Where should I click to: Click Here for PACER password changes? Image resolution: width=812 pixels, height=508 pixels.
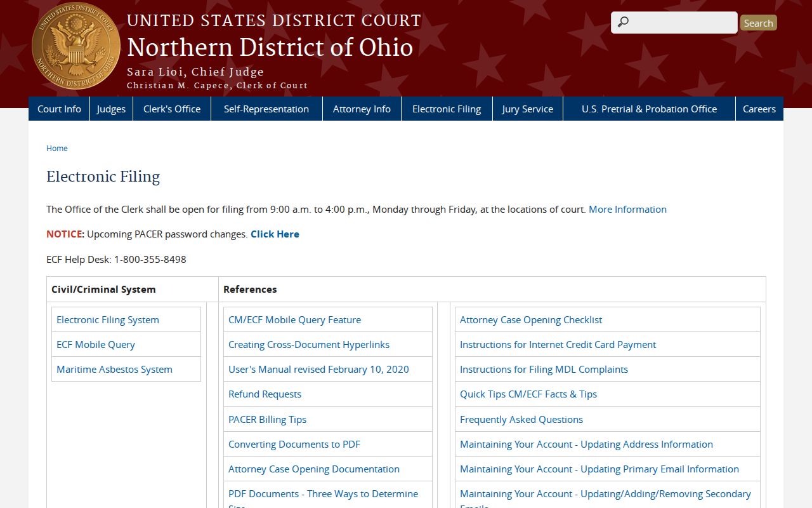(275, 234)
